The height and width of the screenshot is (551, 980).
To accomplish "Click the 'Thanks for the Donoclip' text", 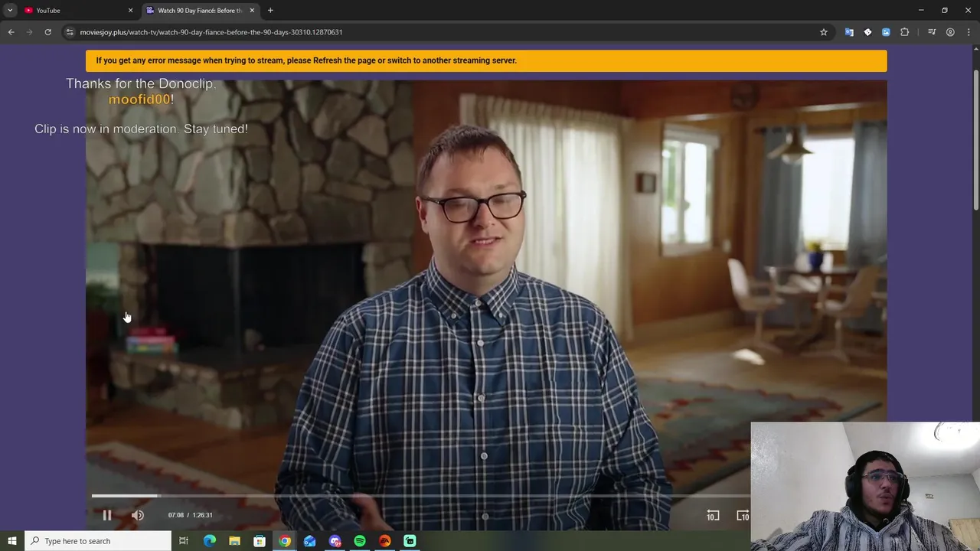I will point(141,84).
